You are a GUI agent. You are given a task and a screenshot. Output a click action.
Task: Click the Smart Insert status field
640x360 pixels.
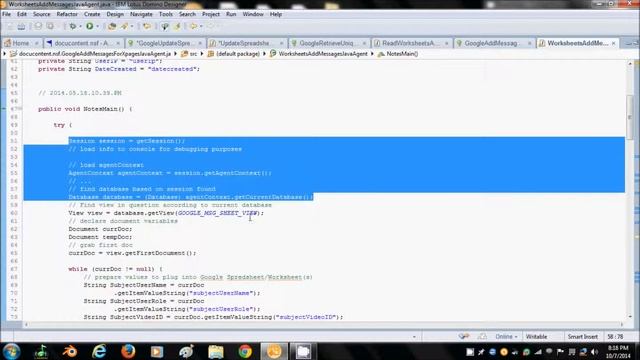tap(582, 337)
